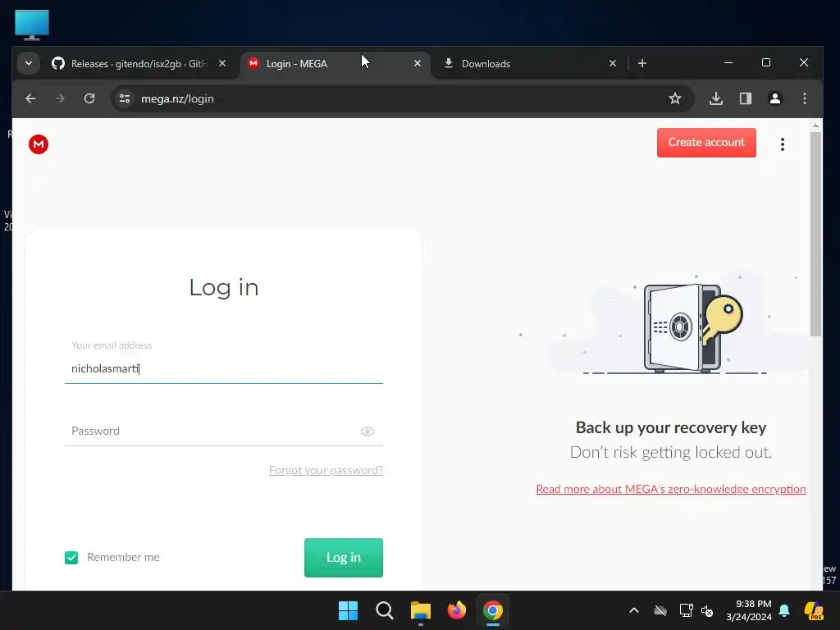Open the clock showing 9:38 PM
This screenshot has height=630, width=840.
[749, 610]
